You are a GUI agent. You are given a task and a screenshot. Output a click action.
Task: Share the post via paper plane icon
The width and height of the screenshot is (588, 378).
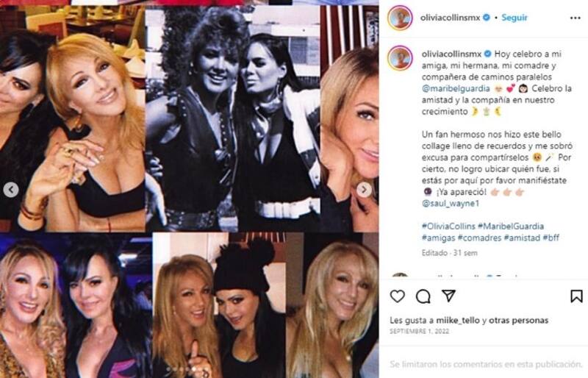(448, 296)
